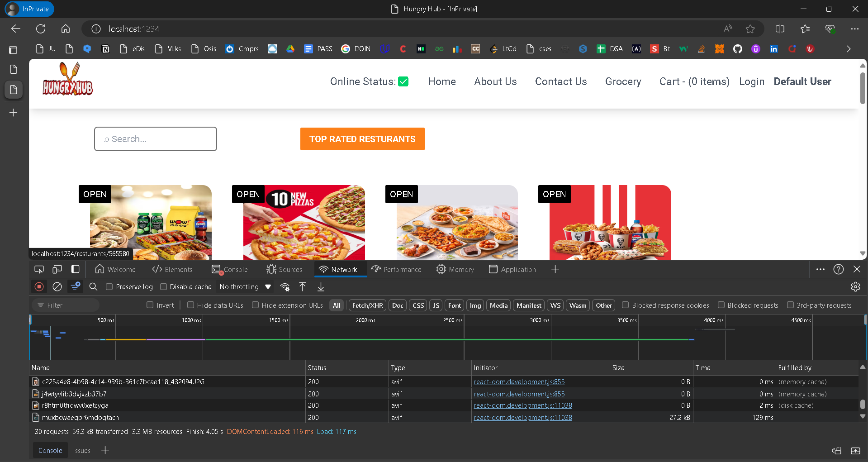Open the Sources tab

pyautogui.click(x=284, y=269)
